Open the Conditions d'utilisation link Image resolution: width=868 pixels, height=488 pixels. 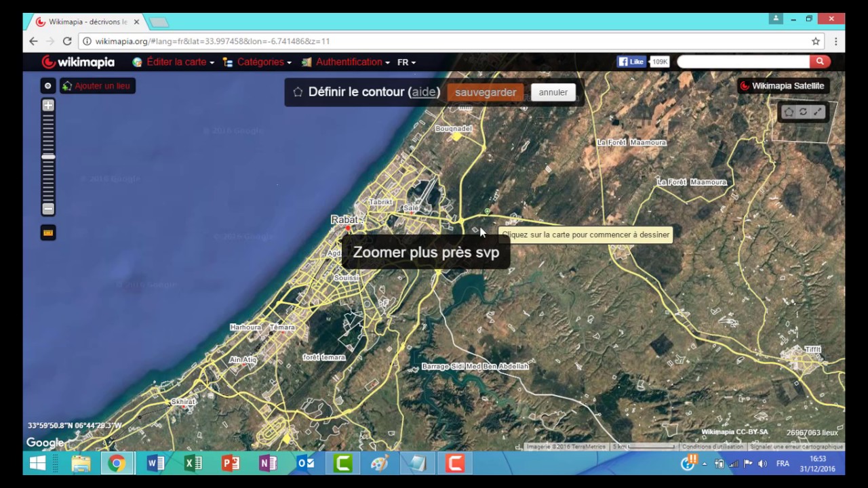(713, 447)
